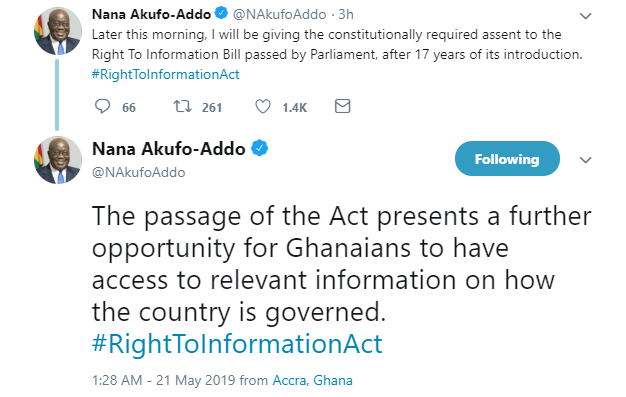This screenshot has height=397, width=626.
Task: Click the 3h timestamp on top tweet
Action: 346,14
